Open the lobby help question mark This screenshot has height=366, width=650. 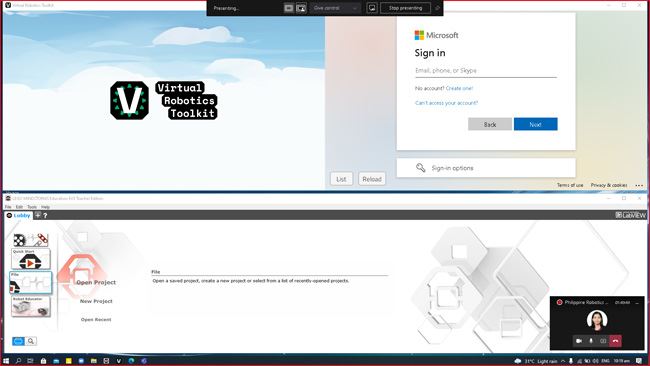click(45, 216)
